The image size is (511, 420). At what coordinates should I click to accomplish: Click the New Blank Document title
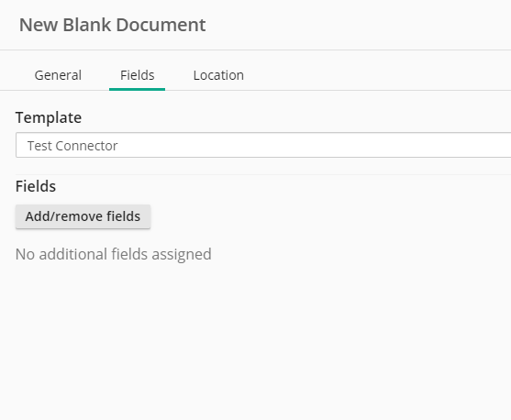(113, 25)
